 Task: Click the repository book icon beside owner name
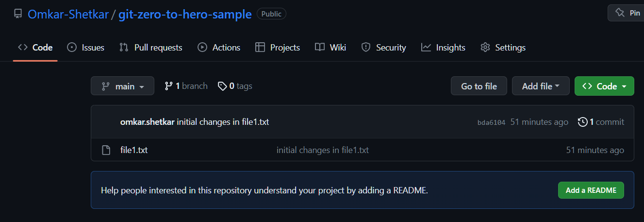click(x=18, y=14)
